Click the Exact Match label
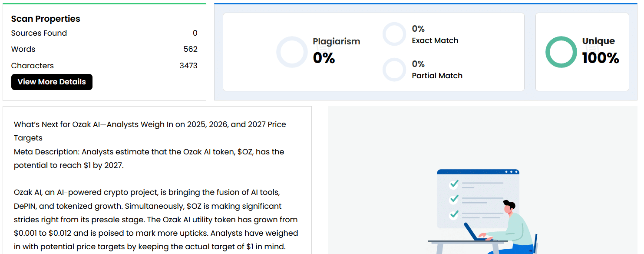Screen dimensions: 644x254 coord(435,40)
